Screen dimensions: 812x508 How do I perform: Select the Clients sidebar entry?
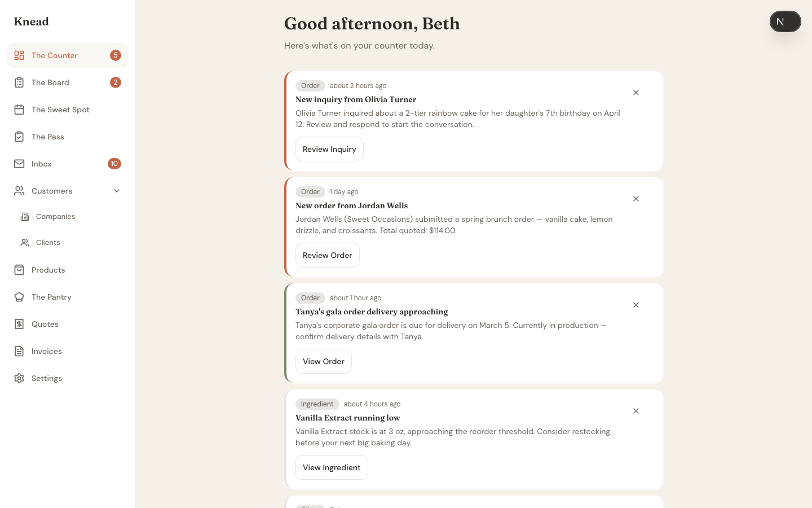[48, 243]
